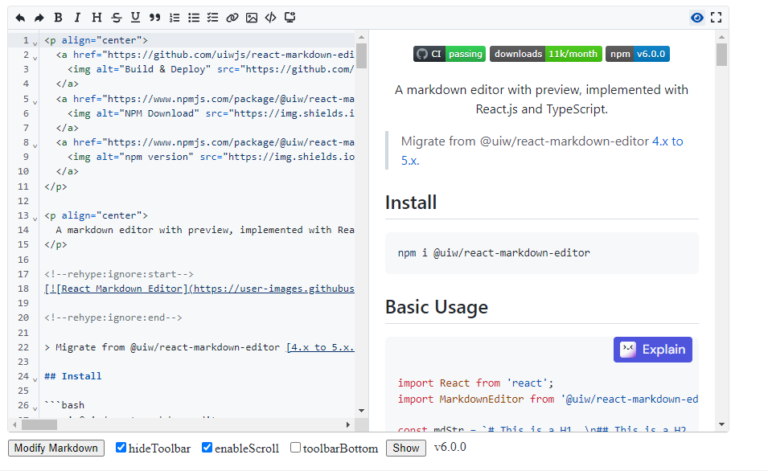The width and height of the screenshot is (768, 471).
Task: Click the CI passing badge
Action: pyautogui.click(x=449, y=54)
